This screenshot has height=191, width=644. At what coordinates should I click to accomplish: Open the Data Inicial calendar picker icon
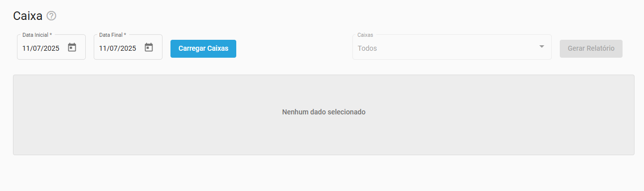[x=72, y=48]
